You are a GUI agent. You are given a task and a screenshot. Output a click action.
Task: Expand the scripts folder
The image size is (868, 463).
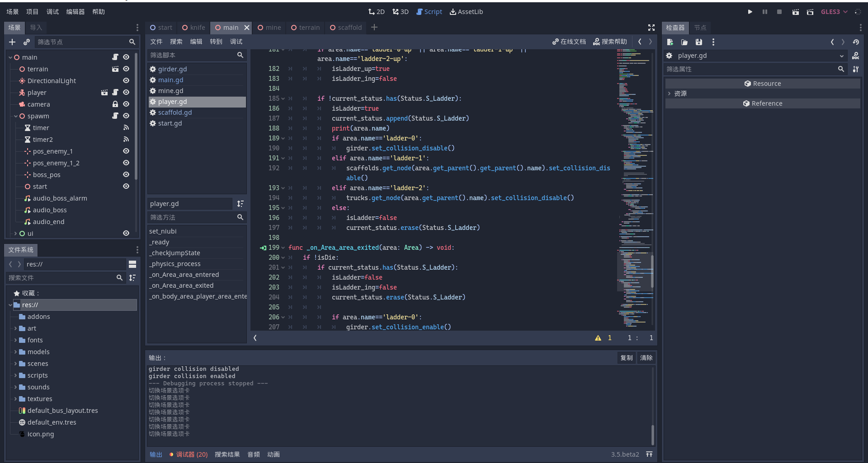pyautogui.click(x=16, y=375)
